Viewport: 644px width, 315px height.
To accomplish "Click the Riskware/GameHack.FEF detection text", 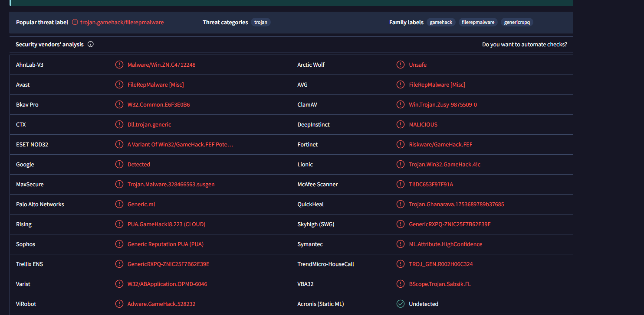I will pos(440,144).
